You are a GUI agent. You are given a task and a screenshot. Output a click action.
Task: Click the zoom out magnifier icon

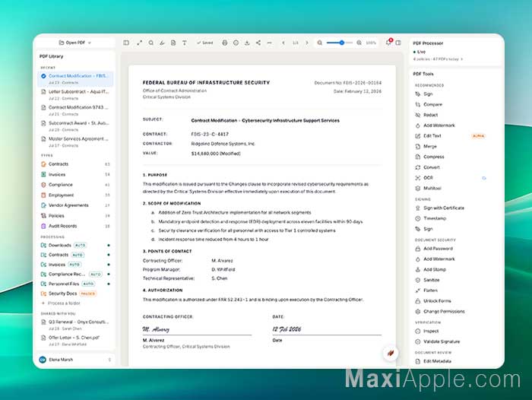[x=320, y=43]
